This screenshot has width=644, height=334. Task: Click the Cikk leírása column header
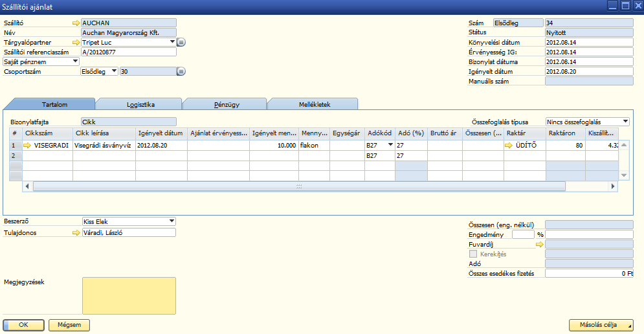pos(104,133)
